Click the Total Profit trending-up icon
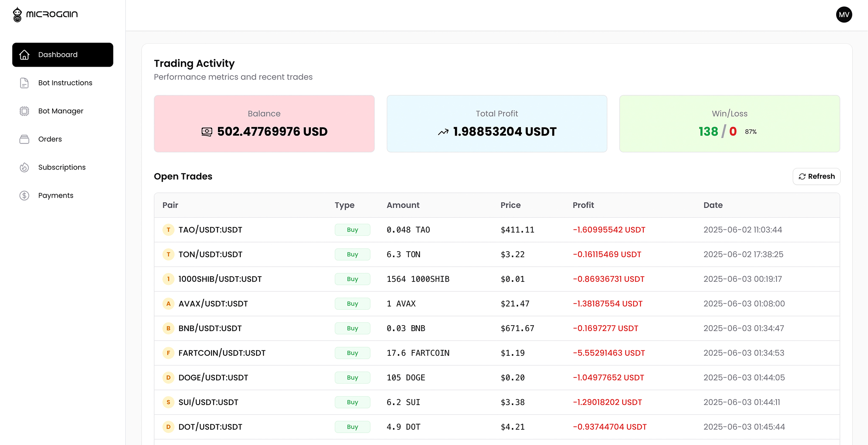 (x=443, y=132)
